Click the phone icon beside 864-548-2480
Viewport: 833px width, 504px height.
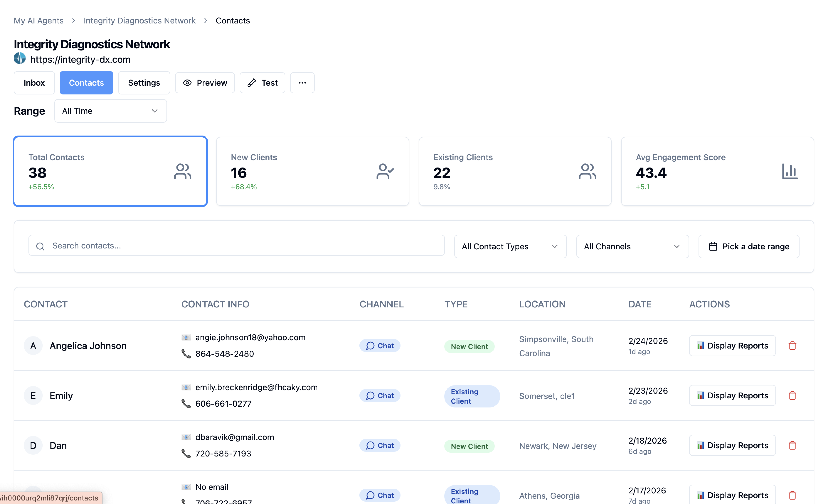(x=186, y=354)
